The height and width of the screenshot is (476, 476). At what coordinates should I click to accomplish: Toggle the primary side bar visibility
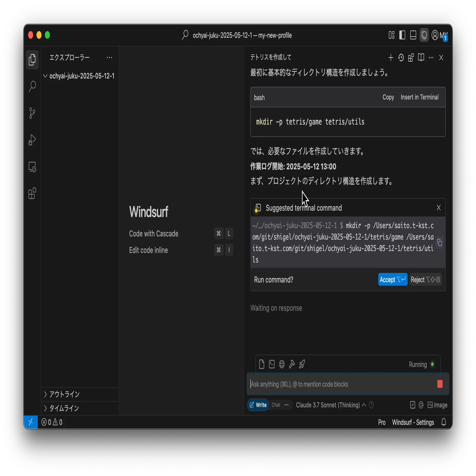pos(402,35)
